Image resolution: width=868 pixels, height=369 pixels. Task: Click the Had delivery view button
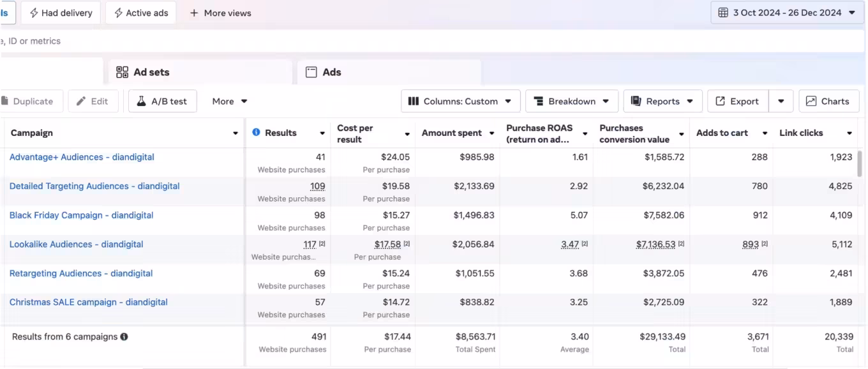(x=61, y=13)
